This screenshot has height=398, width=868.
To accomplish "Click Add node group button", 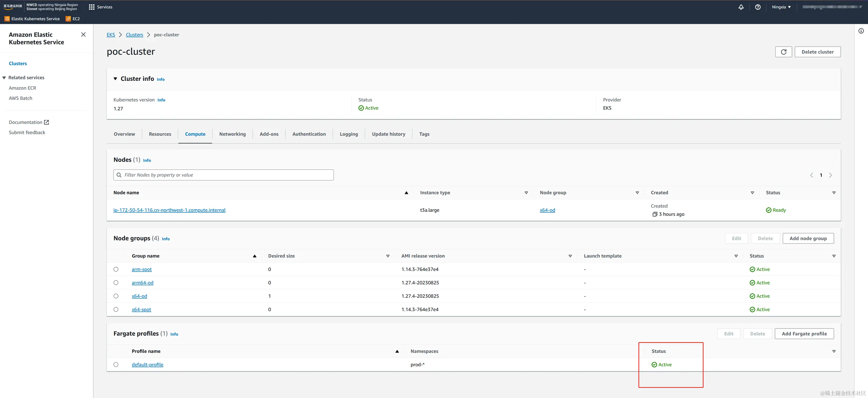I will pos(808,239).
